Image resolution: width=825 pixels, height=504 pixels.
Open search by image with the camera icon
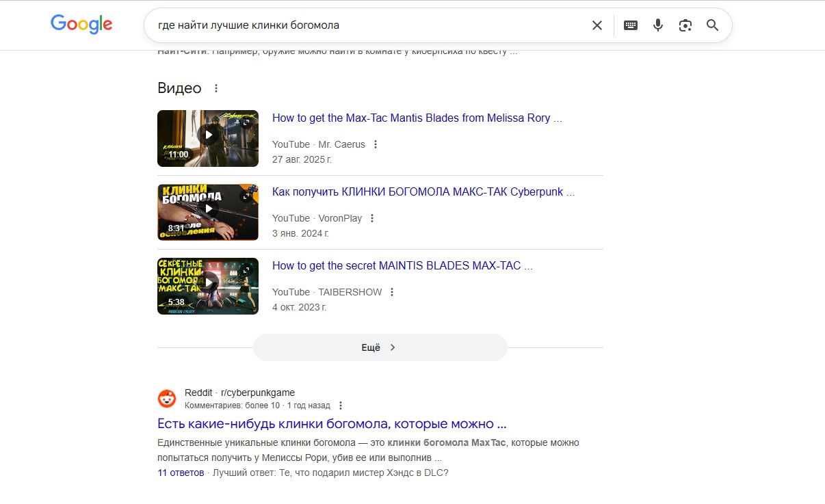coord(685,25)
